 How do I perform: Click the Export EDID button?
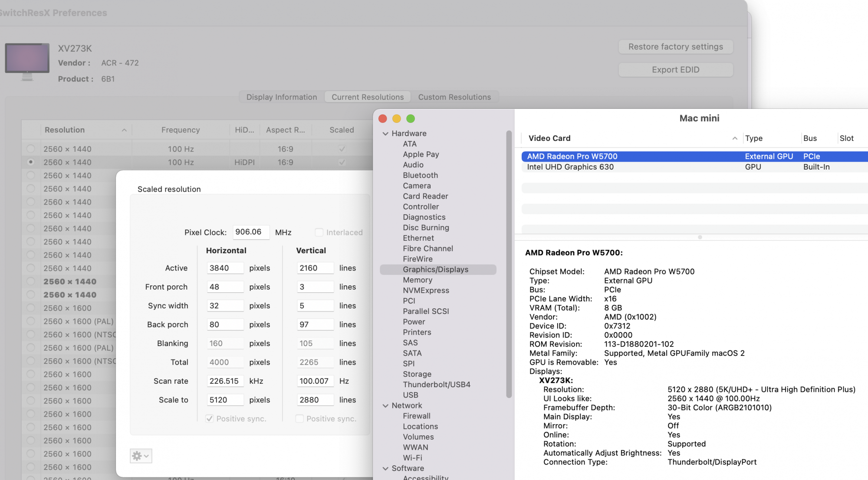[x=675, y=70]
